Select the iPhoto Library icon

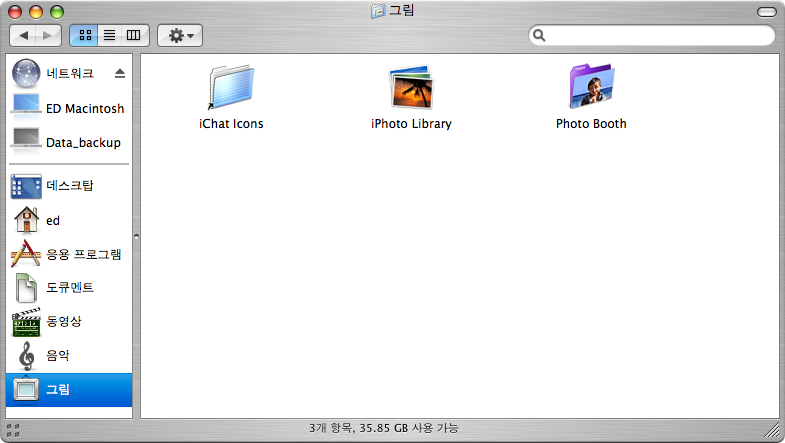click(x=411, y=87)
